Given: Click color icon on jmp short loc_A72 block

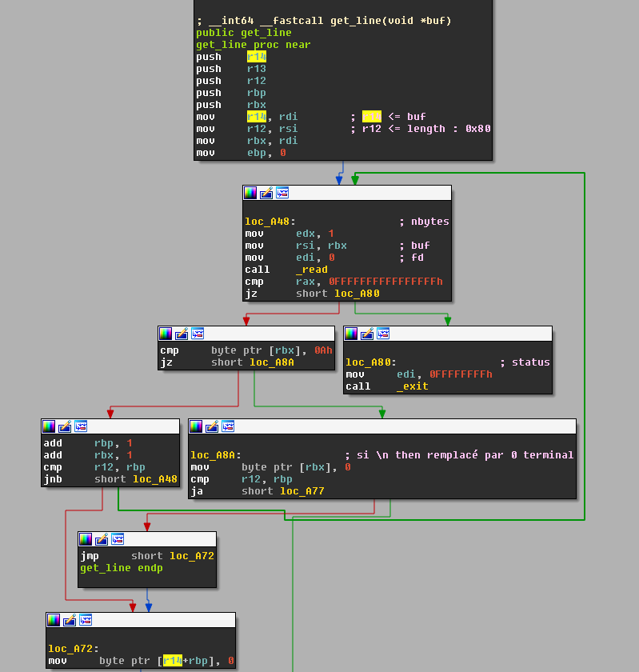Looking at the screenshot, I should [86, 539].
